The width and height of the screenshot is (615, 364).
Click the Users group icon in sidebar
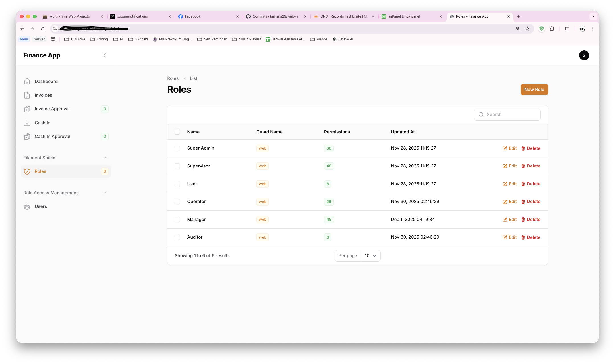(x=27, y=206)
